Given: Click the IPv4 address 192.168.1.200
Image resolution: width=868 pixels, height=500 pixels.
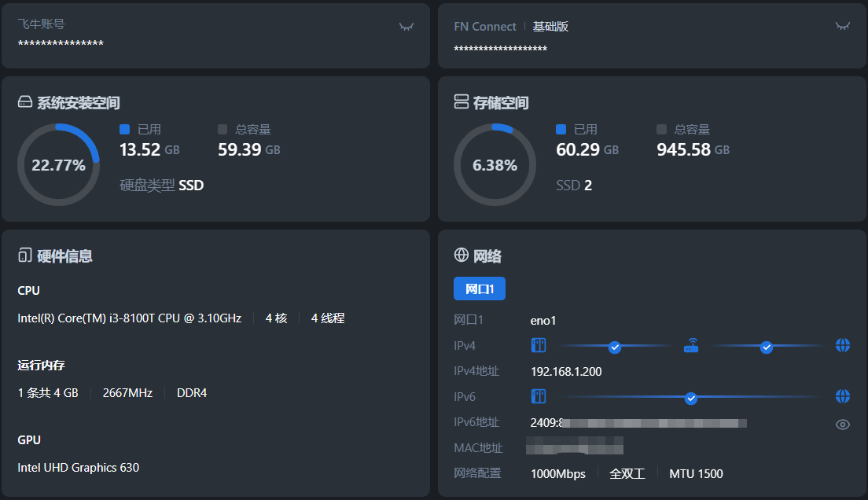Looking at the screenshot, I should point(566,372).
